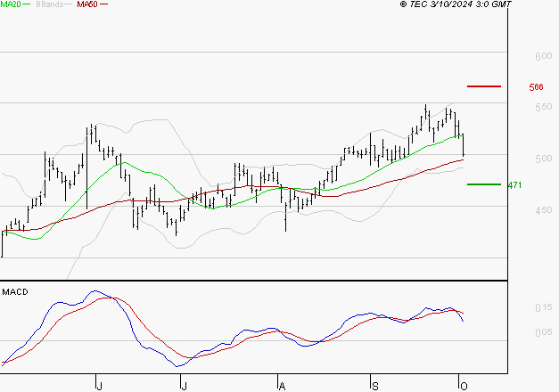Screen dimensions: 559x392
Task: Click the O month label on time axis
Action: 464,386
